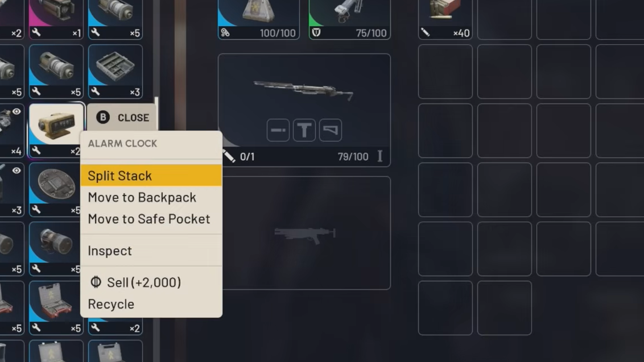
Task: Close the context menu with the B button
Action: pos(122,118)
